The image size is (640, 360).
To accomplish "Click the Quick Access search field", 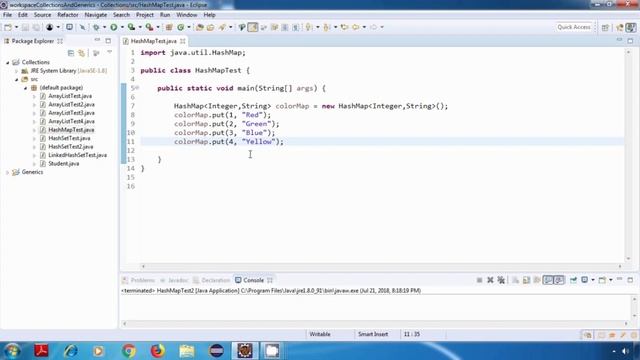I will tap(574, 27).
